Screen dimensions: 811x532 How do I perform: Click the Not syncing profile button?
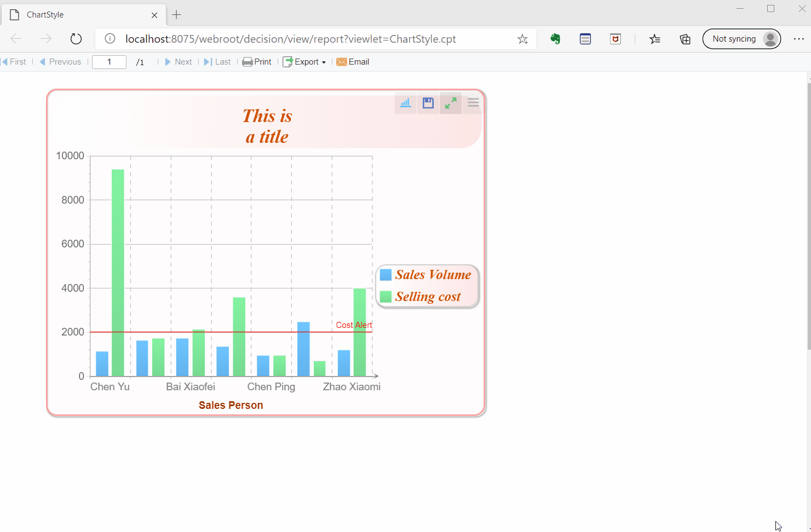coord(741,39)
